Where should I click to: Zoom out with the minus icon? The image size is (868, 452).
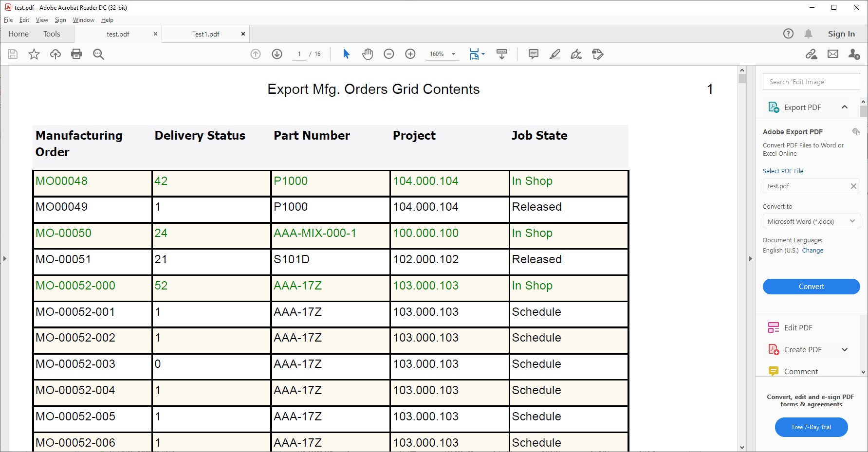[389, 54]
